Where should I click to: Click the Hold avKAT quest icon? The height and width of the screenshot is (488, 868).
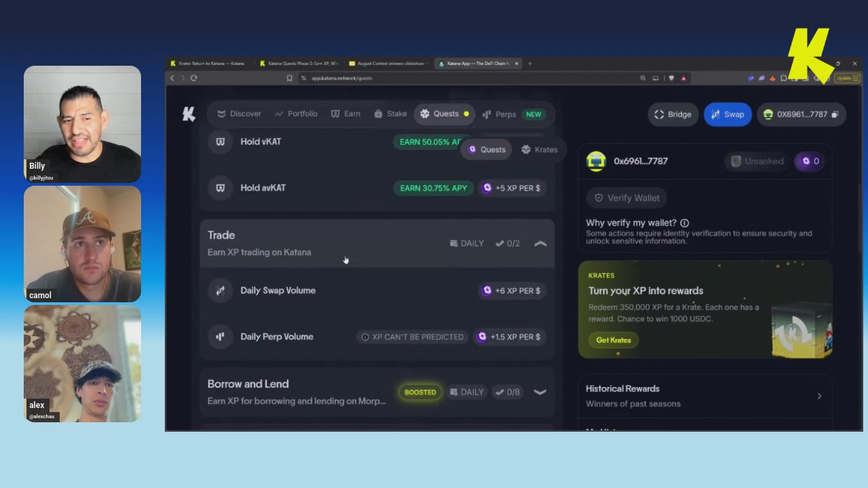220,188
